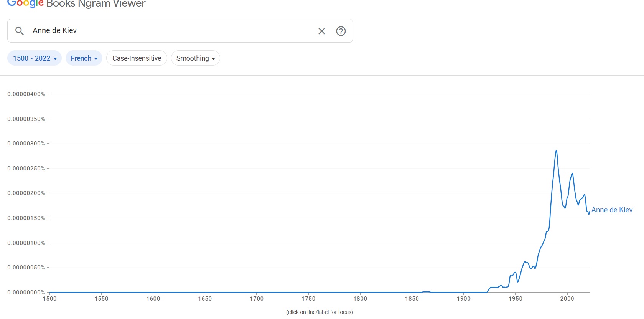This screenshot has width=644, height=319.
Task: Click the 0.00000300% y-axis label
Action: tap(26, 144)
